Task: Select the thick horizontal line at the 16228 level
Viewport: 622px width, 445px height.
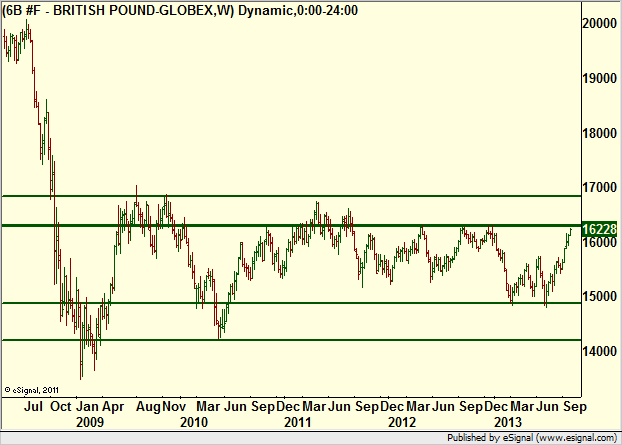Action: click(x=292, y=226)
